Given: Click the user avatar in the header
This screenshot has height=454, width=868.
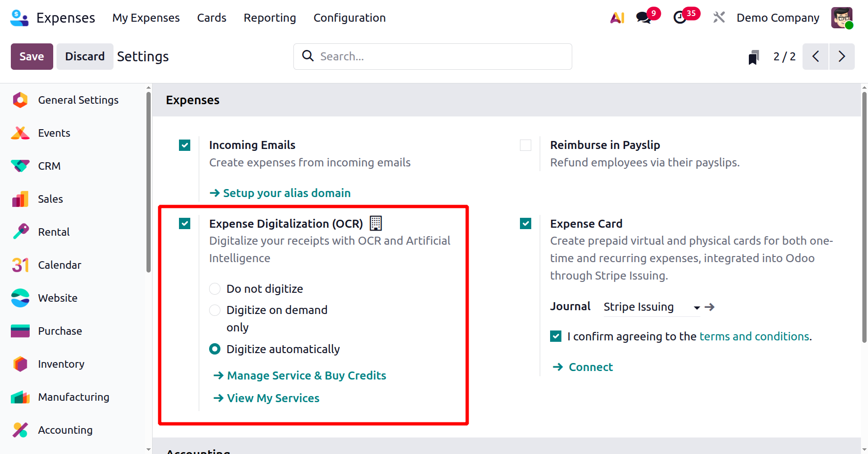Looking at the screenshot, I should click(842, 18).
